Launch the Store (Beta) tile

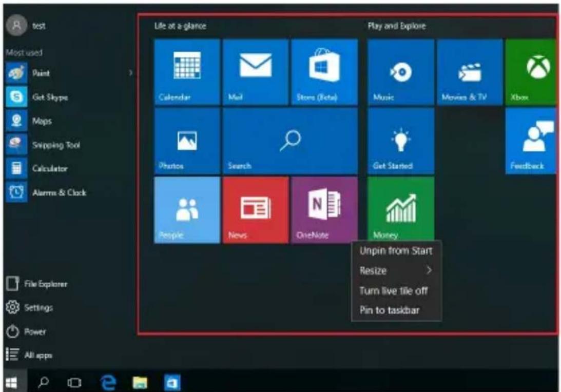(324, 72)
